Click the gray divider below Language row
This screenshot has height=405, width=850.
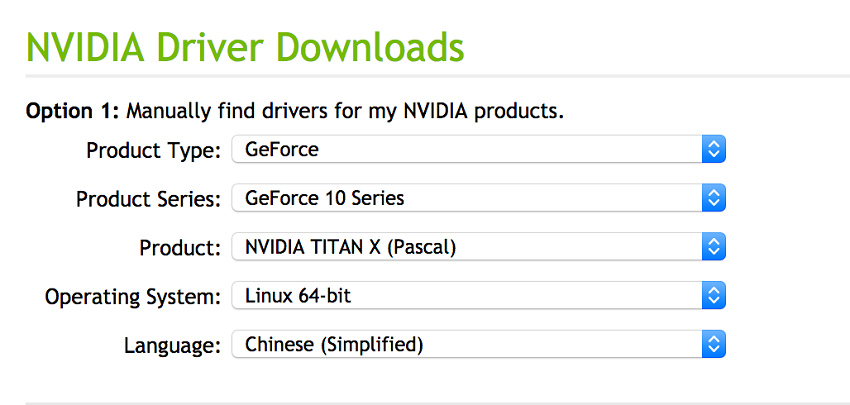[x=437, y=403]
